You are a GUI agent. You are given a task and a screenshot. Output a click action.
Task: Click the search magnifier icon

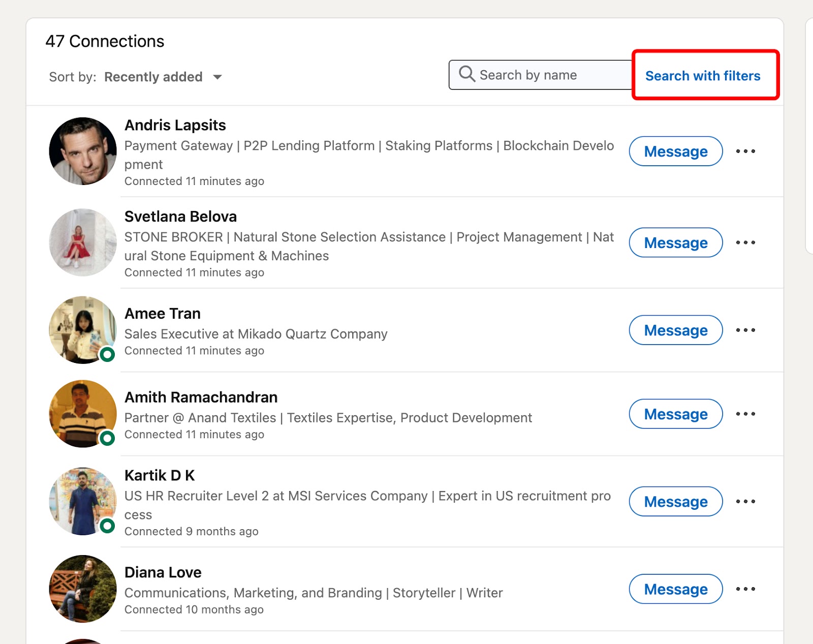click(466, 74)
